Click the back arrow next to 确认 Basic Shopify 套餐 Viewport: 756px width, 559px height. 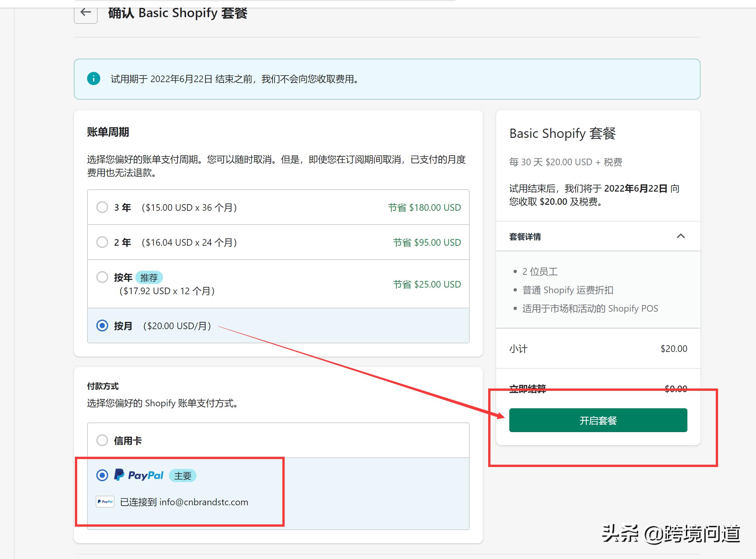(85, 13)
